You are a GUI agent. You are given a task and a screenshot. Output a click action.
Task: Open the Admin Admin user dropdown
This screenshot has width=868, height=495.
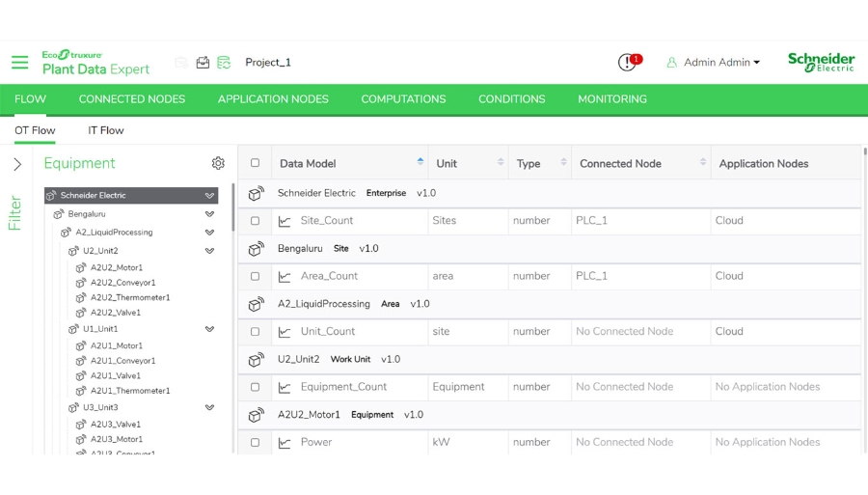pos(713,63)
